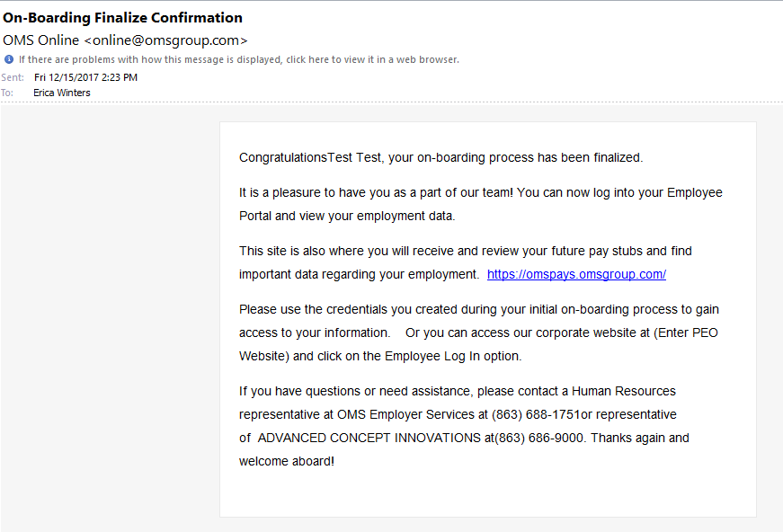Click the welcome aboard! closing text
783x532 pixels.
287,462
